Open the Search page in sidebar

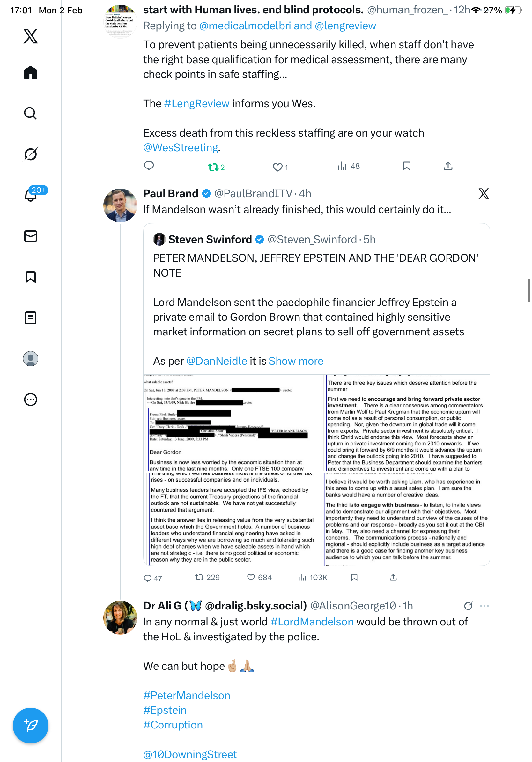30,114
